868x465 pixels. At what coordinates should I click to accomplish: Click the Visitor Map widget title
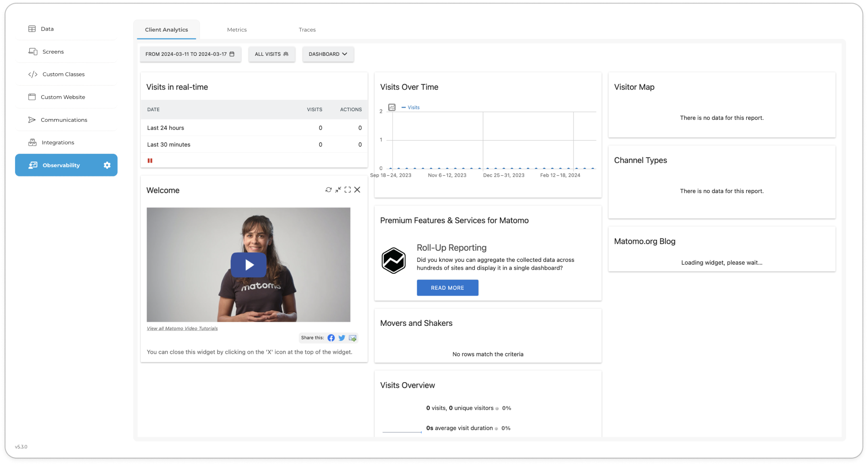click(634, 87)
